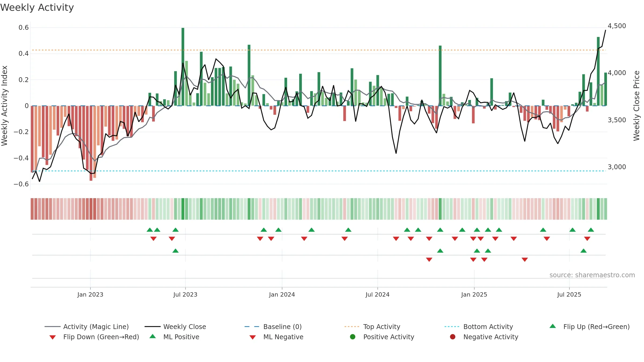Image resolution: width=644 pixels, height=362 pixels.
Task: Click the Weekly Activity chart title
Action: (37, 8)
